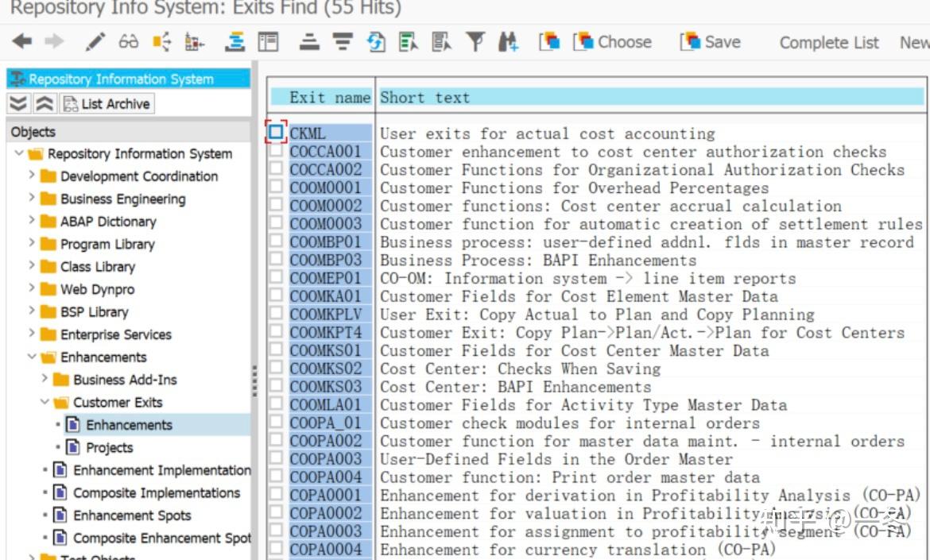Click the refresh icon in toolbar
Viewport: 930px width, 560px height.
pyautogui.click(x=376, y=42)
